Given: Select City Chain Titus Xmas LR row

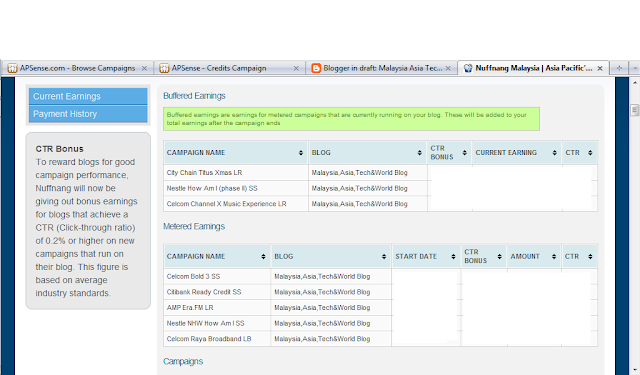Looking at the screenshot, I should pyautogui.click(x=380, y=173).
